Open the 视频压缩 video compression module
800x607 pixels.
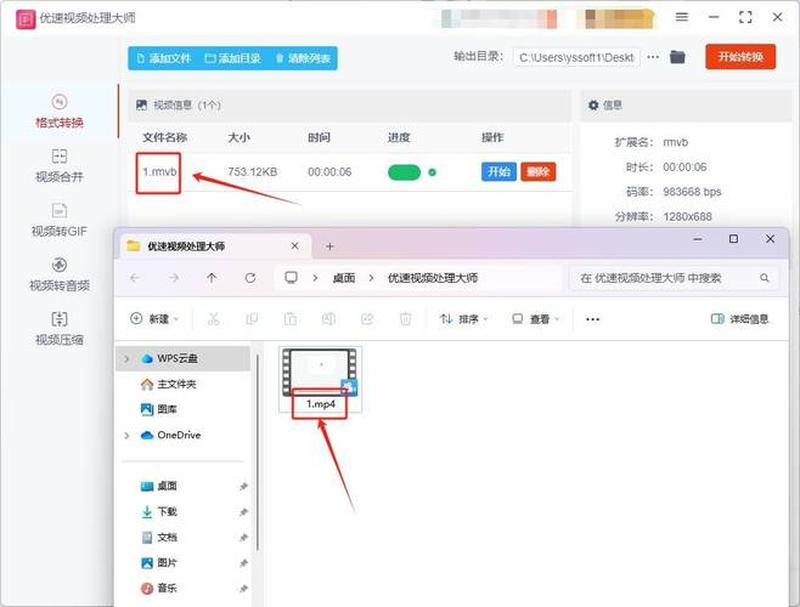coord(59,328)
